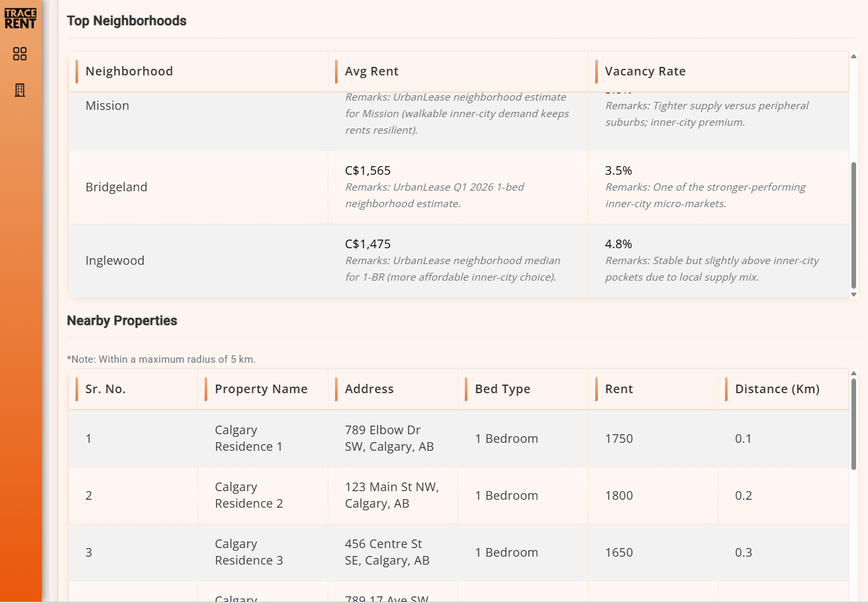868x603 pixels.
Task: Click Inglewood's 1-BR neighborhood median remark
Action: click(x=453, y=269)
